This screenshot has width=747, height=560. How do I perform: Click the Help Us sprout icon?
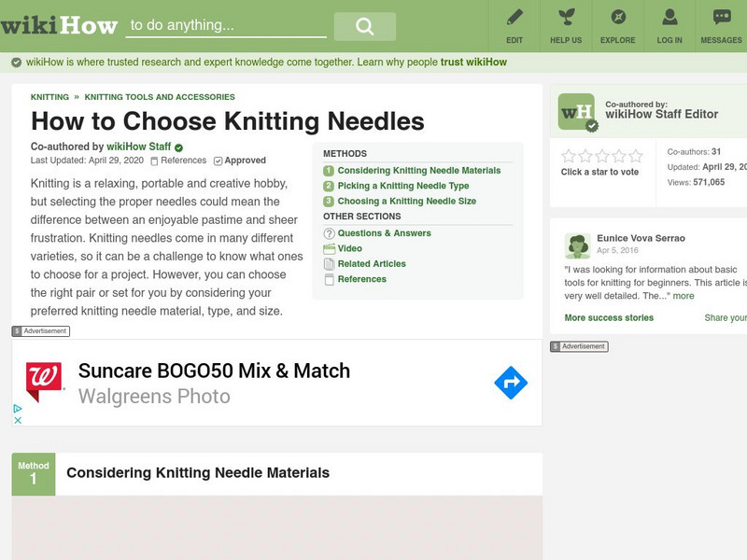click(566, 18)
